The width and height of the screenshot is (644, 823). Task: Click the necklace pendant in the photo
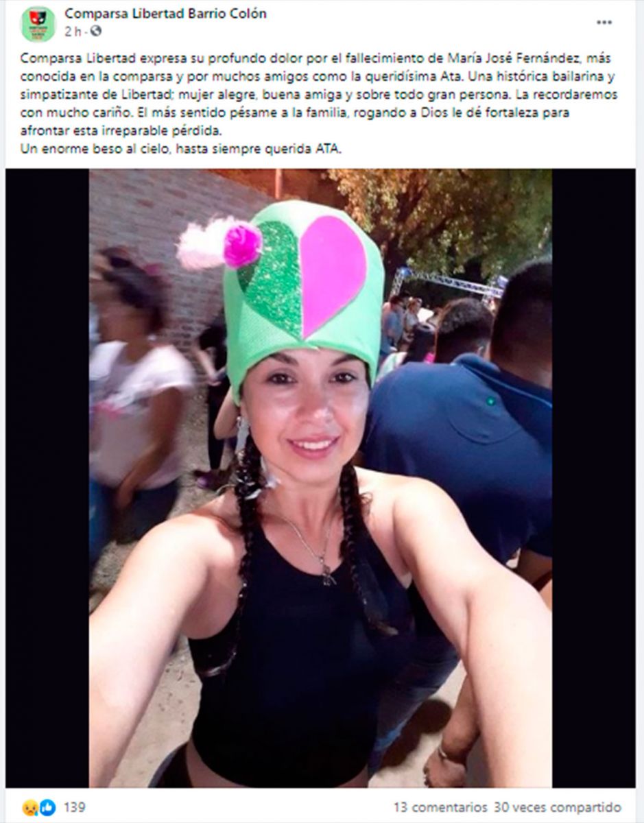point(328,575)
